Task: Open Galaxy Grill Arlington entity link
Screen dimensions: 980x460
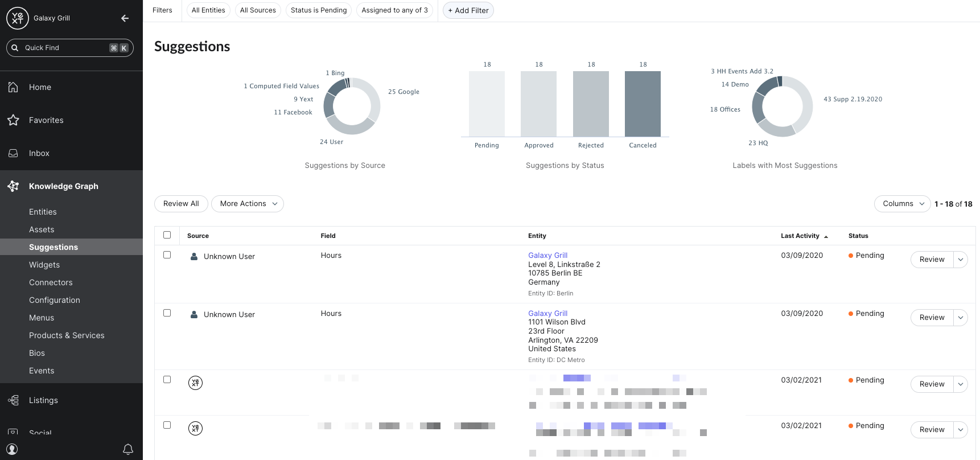Action: (547, 314)
